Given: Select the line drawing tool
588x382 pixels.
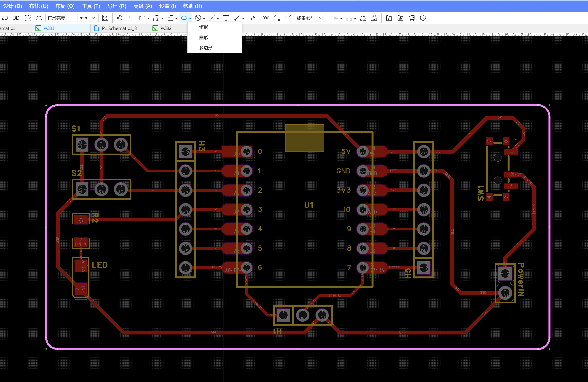Looking at the screenshot, I should [212, 18].
